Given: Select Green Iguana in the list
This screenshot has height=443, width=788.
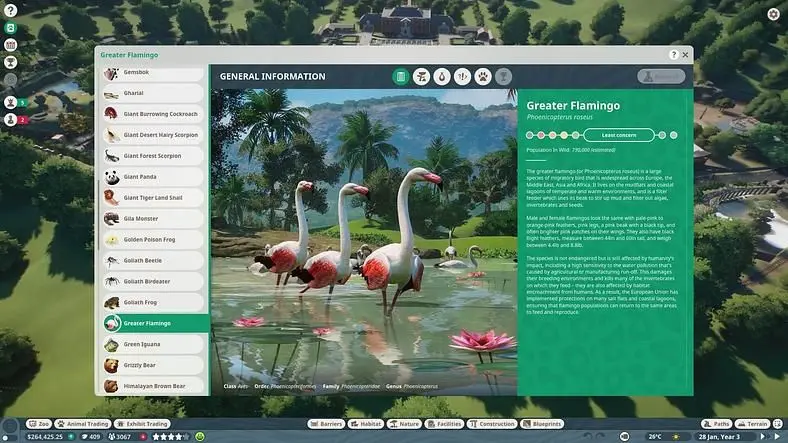Looking at the screenshot, I should 153,345.
